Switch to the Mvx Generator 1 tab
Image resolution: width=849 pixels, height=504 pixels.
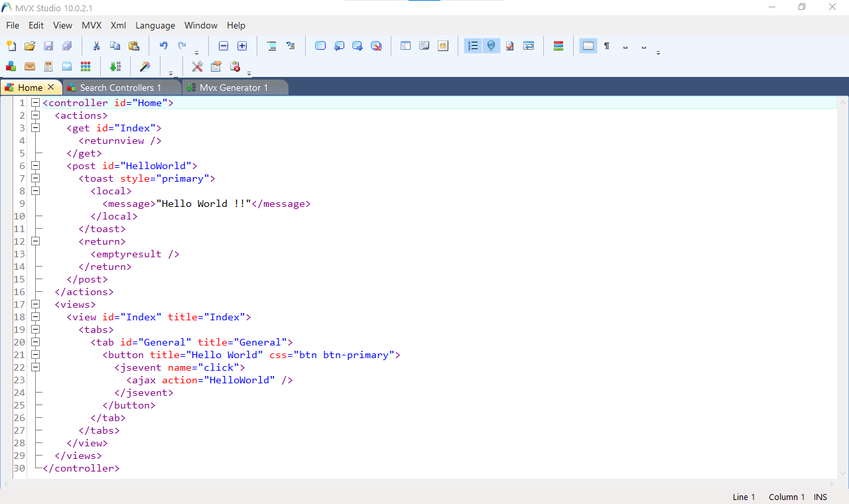click(235, 87)
